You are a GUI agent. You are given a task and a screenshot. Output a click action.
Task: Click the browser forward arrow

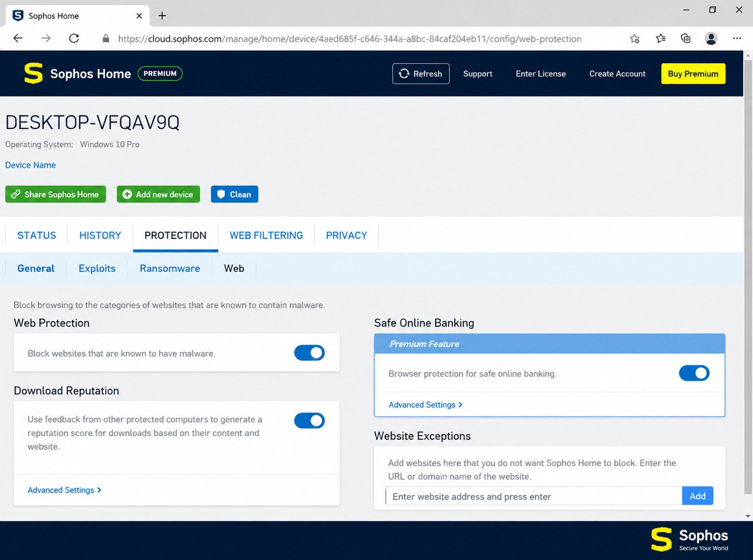point(46,38)
